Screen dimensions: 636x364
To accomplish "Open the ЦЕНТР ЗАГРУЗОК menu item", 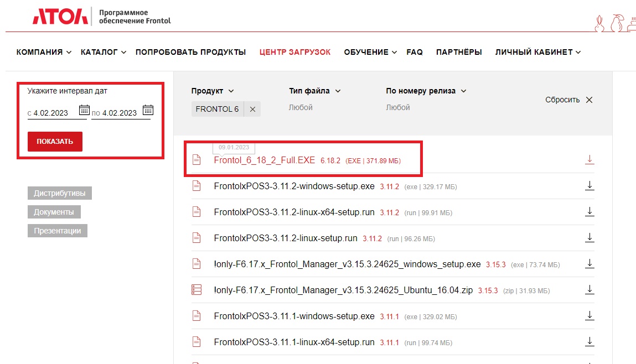I will (x=295, y=52).
